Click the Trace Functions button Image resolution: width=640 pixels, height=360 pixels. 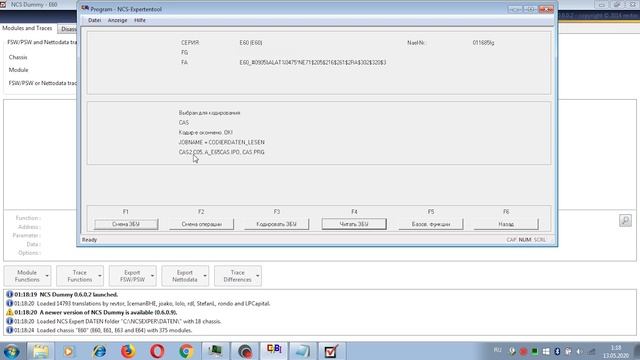coord(80,276)
